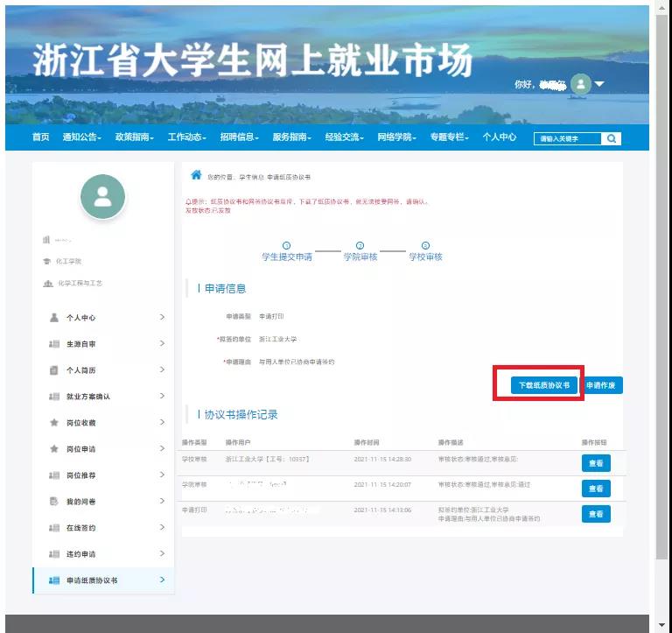Open 个人中心 in the top navigation bar
The height and width of the screenshot is (633, 672).
[x=499, y=137]
